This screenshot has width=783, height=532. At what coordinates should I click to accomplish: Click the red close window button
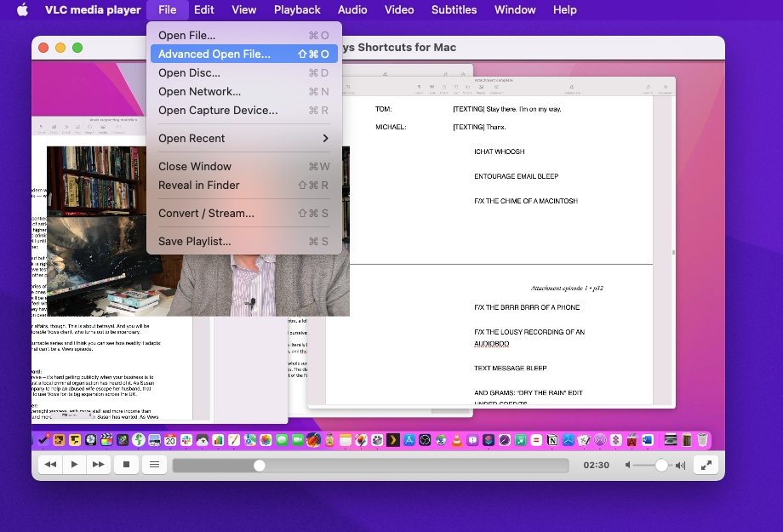[x=43, y=48]
